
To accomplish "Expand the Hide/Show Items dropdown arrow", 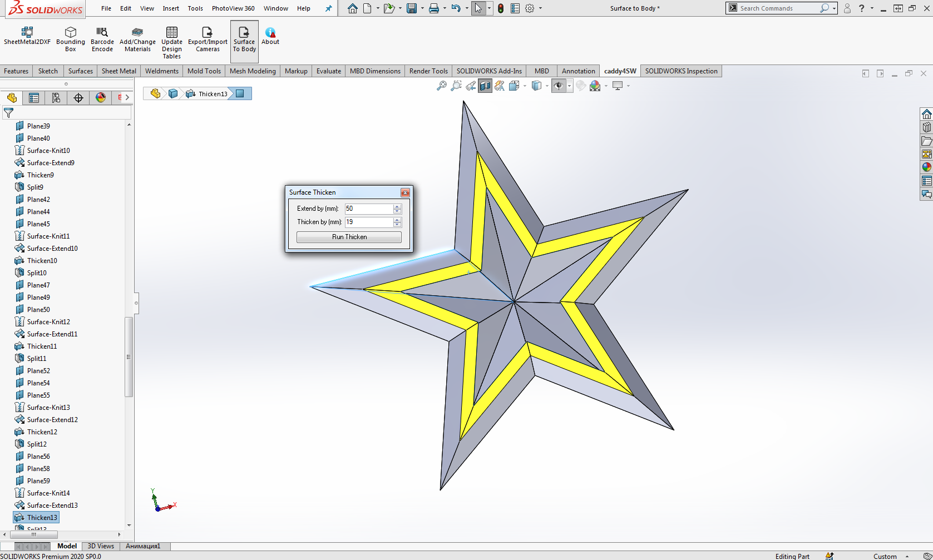I will click(x=569, y=86).
